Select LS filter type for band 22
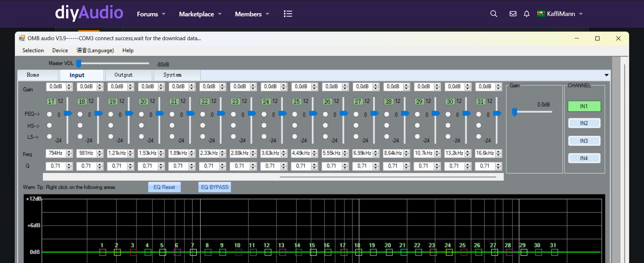The image size is (644, 263). [x=203, y=136]
